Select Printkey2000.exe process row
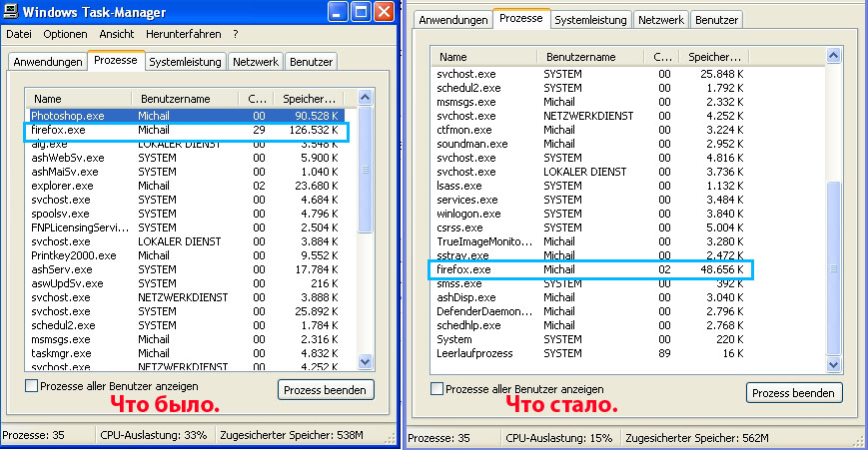The image size is (868, 450). coord(186,255)
